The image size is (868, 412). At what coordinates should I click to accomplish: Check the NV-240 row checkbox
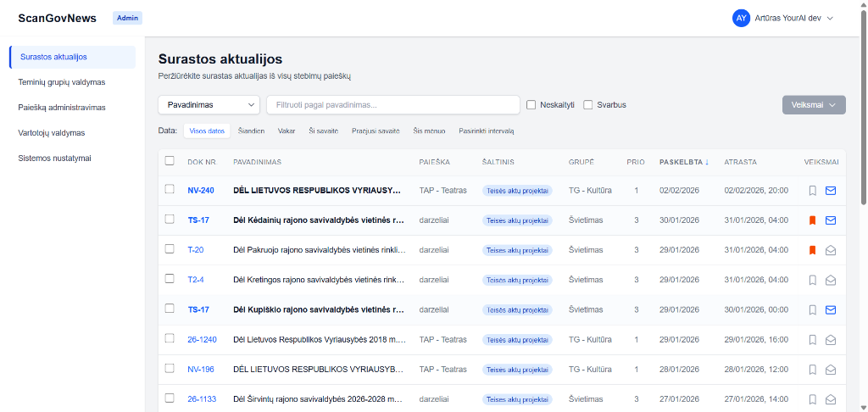pos(170,189)
